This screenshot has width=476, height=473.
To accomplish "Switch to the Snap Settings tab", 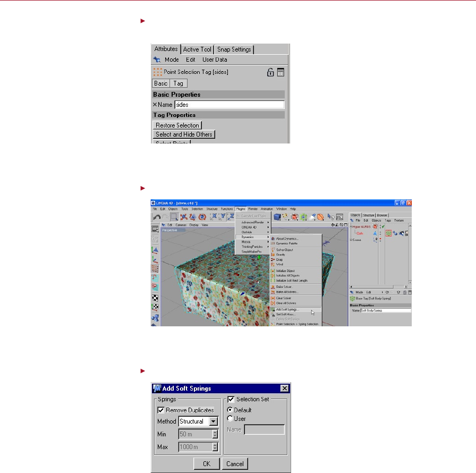I will pyautogui.click(x=234, y=49).
